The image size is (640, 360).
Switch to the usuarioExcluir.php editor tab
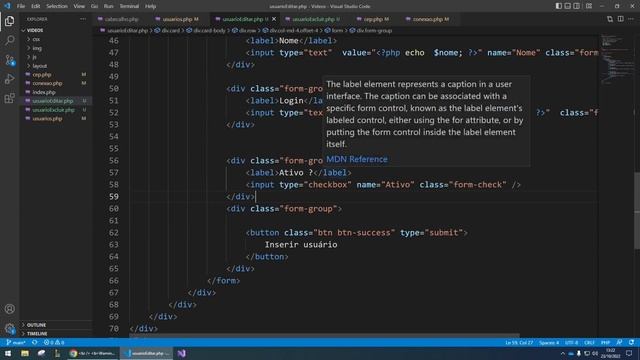click(315, 19)
